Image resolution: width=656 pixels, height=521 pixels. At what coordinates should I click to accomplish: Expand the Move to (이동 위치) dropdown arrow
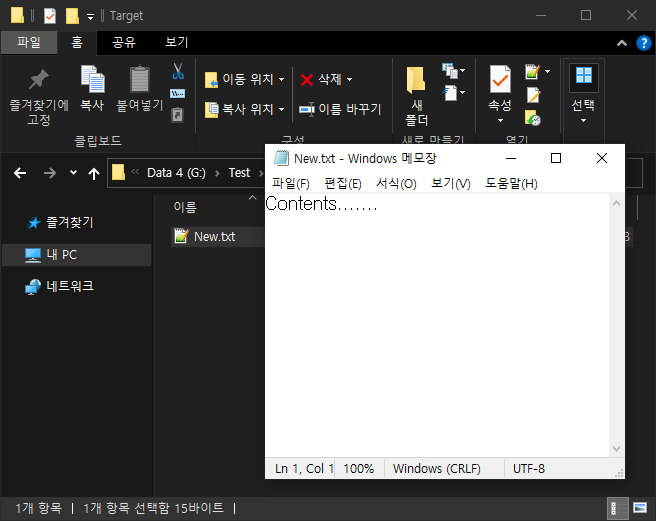(x=282, y=79)
